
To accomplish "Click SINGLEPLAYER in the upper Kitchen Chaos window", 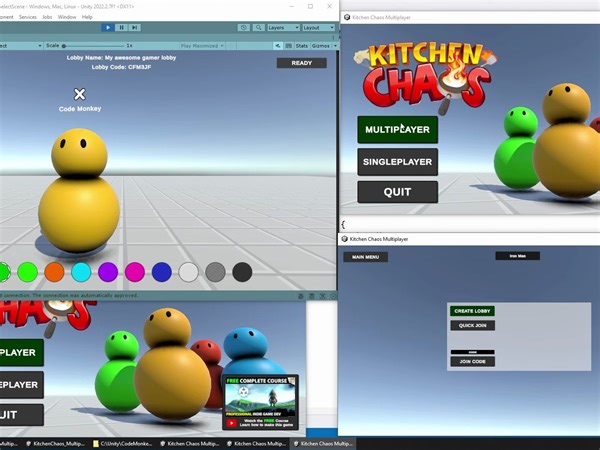I will [398, 162].
